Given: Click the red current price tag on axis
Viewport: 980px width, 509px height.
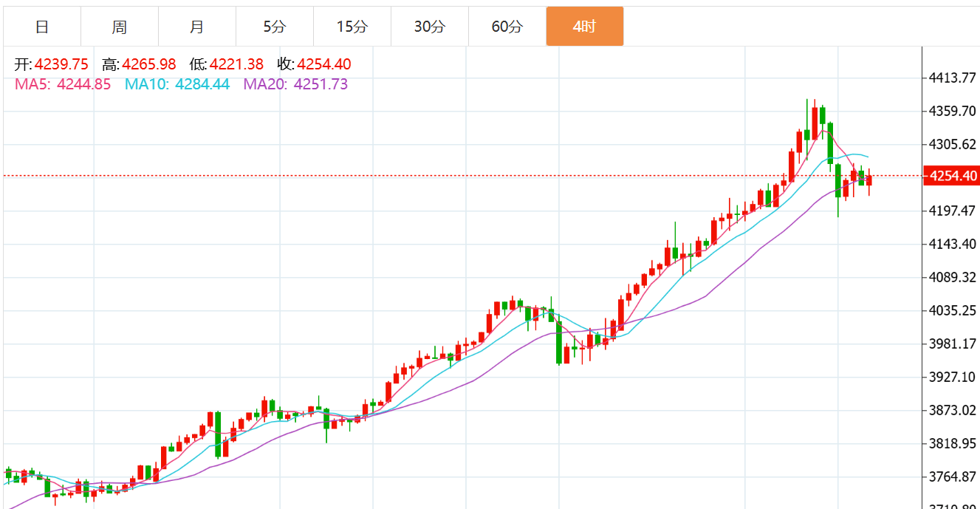Looking at the screenshot, I should (953, 176).
